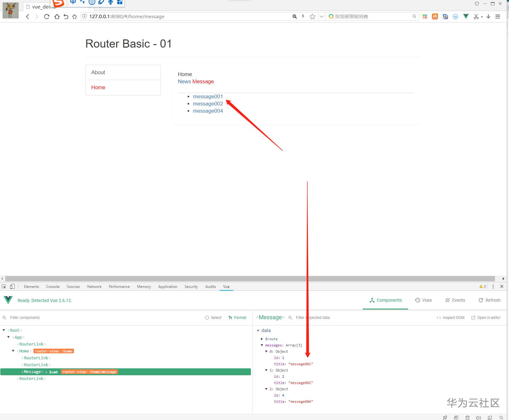Open the downloads arrow icon

coord(488,17)
